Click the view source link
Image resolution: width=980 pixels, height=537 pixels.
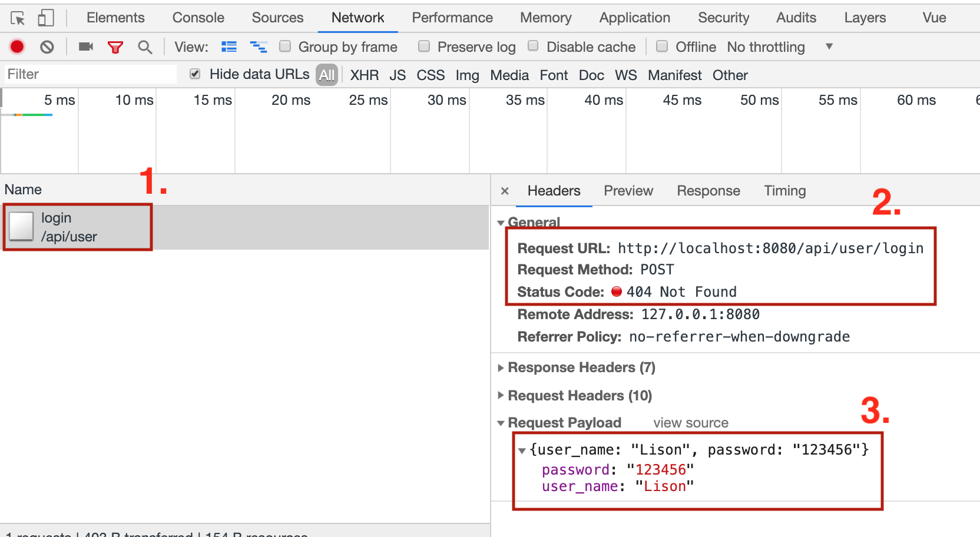(690, 423)
